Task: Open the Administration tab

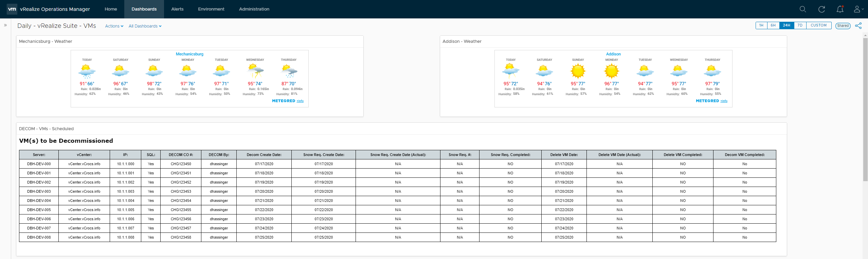Action: point(254,9)
